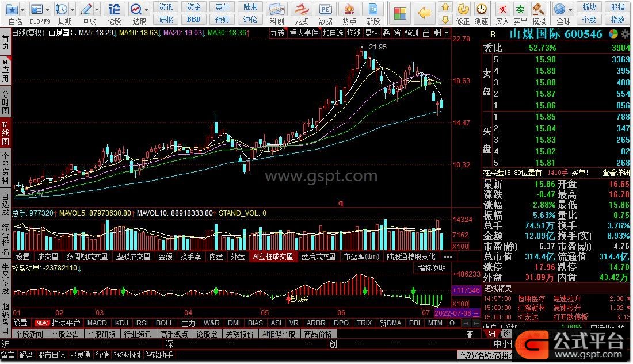The height and width of the screenshot is (364, 633).
Task: Click the 资讯 news button
Action: click(166, 7)
